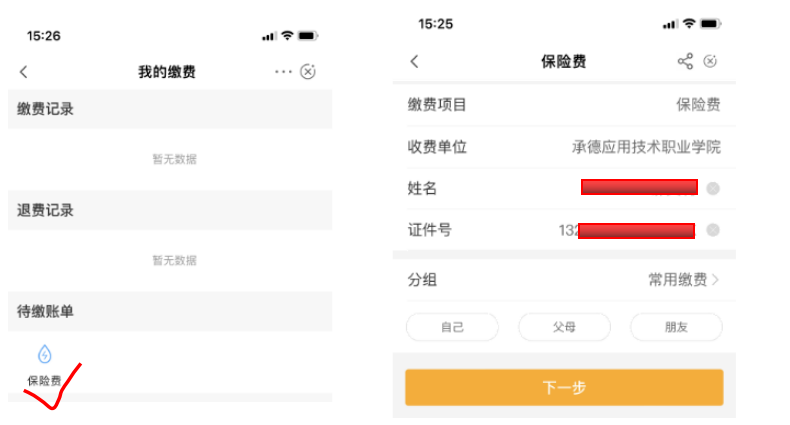Open three-dot menu on 我的缴费 screen
790x425 pixels.
pyautogui.click(x=283, y=71)
